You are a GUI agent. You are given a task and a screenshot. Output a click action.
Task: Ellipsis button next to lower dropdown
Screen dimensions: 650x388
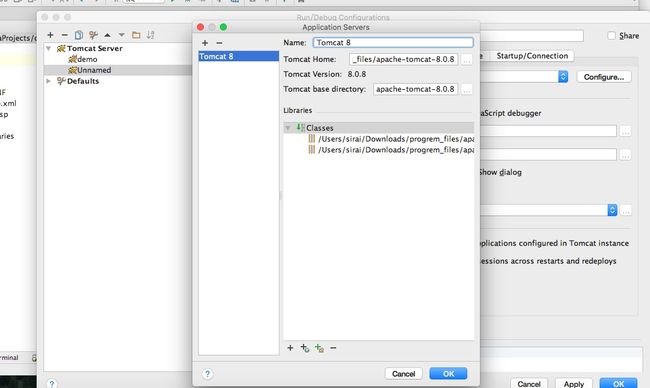click(x=626, y=210)
